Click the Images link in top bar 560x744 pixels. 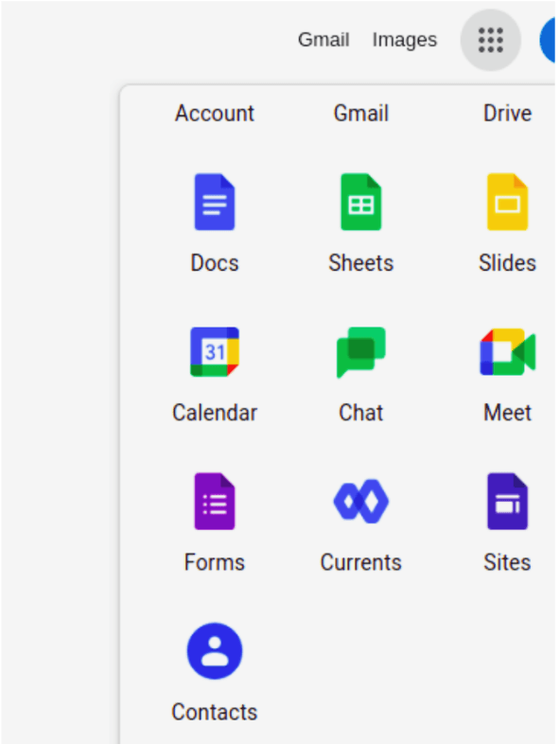405,41
